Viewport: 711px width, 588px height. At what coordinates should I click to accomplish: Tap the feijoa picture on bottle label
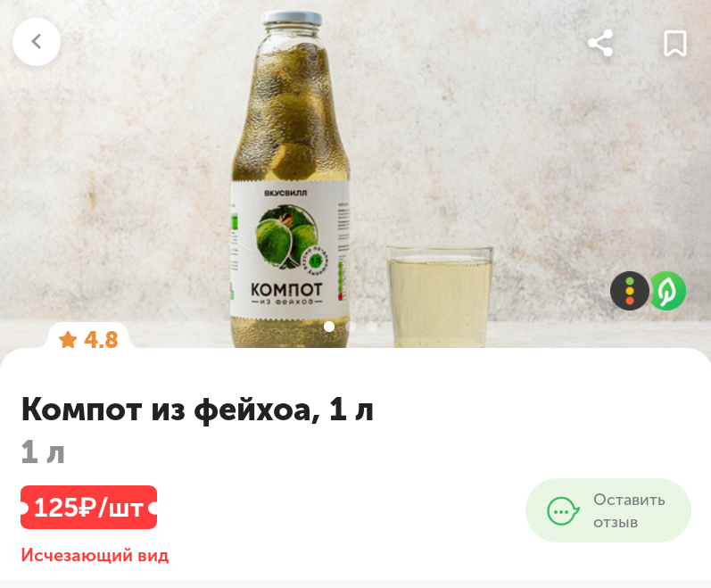coord(285,236)
